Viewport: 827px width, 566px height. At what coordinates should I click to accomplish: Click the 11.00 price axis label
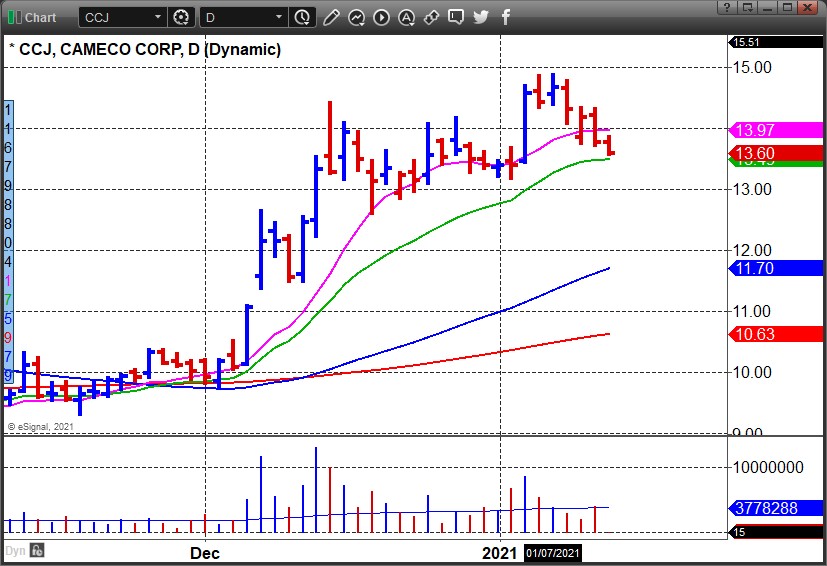(752, 311)
